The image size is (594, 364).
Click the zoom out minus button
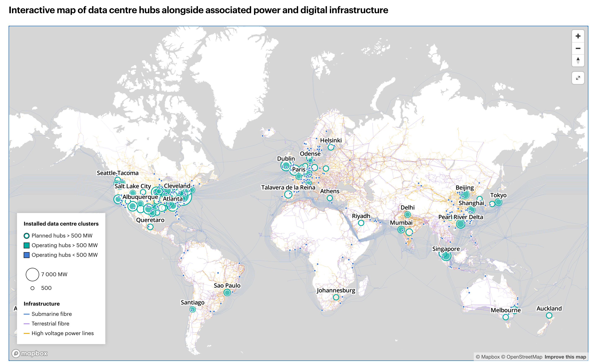578,48
